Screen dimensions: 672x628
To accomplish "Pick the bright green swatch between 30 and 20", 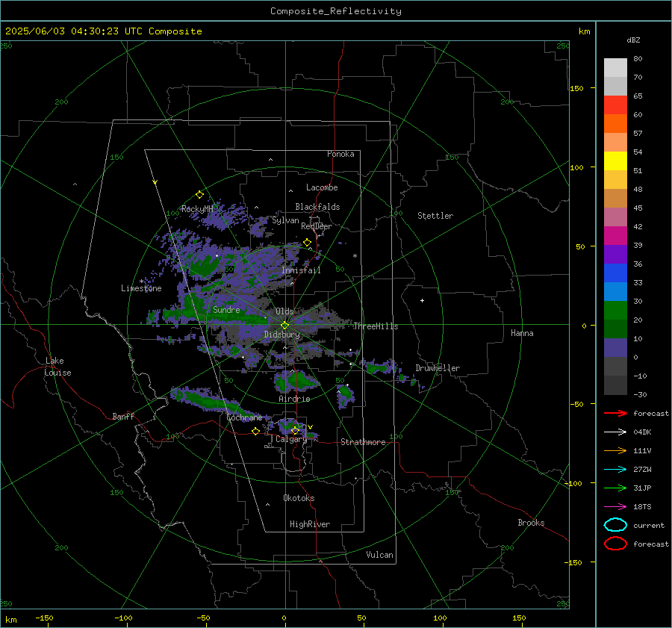I will point(615,310).
